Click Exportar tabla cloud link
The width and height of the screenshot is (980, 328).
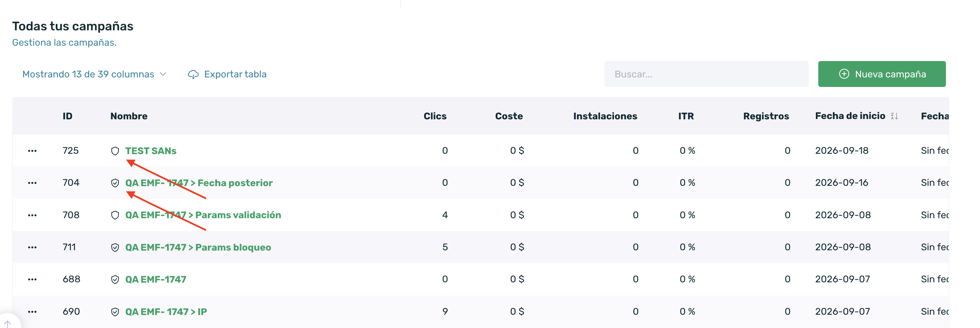tap(227, 74)
